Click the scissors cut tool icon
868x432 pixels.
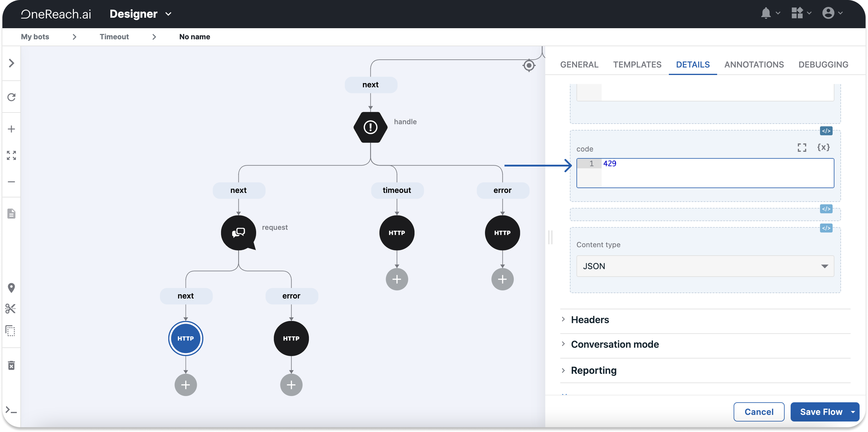click(11, 308)
